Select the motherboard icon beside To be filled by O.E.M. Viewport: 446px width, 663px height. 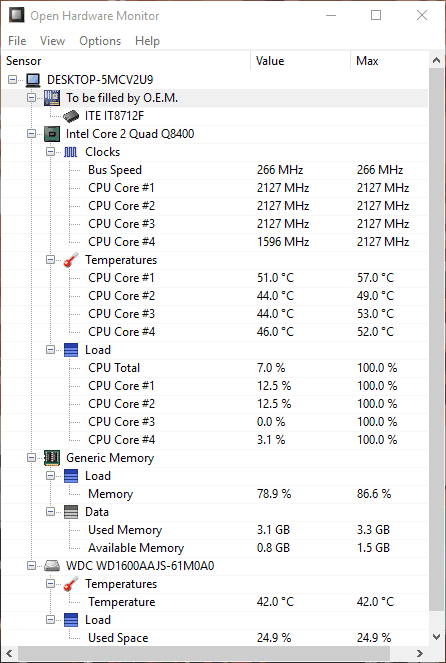point(52,98)
